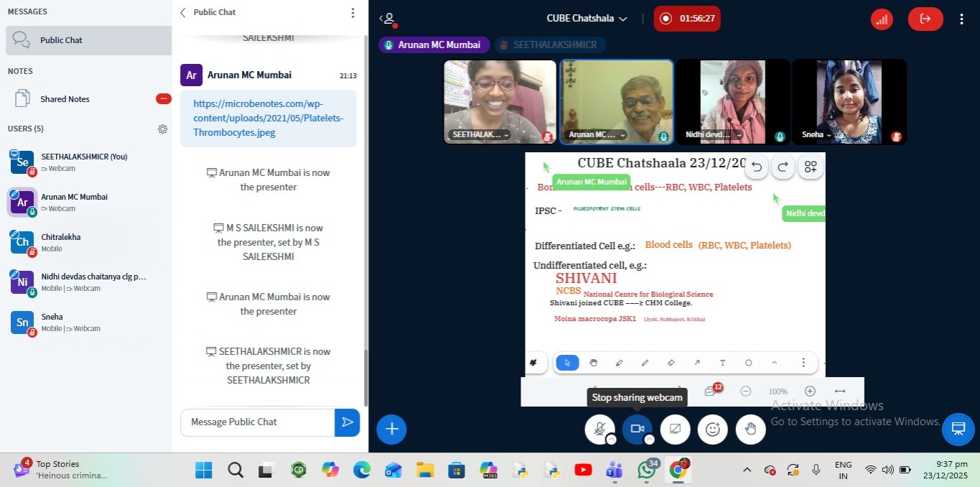Click the blue plus actions button
The image size is (980, 487).
point(391,429)
